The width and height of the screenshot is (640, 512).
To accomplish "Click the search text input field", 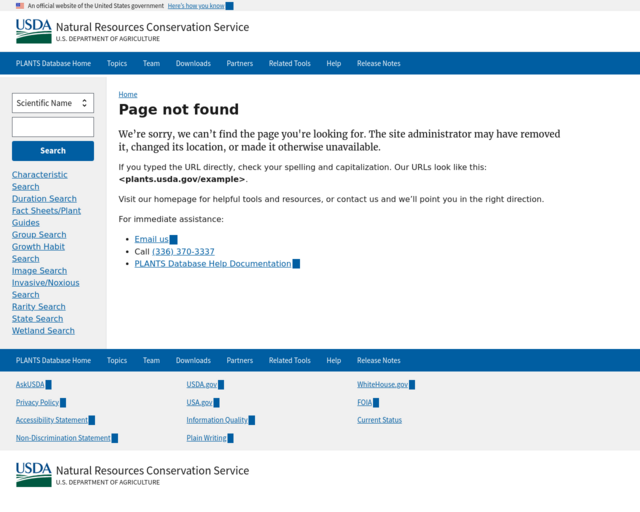I will [53, 127].
